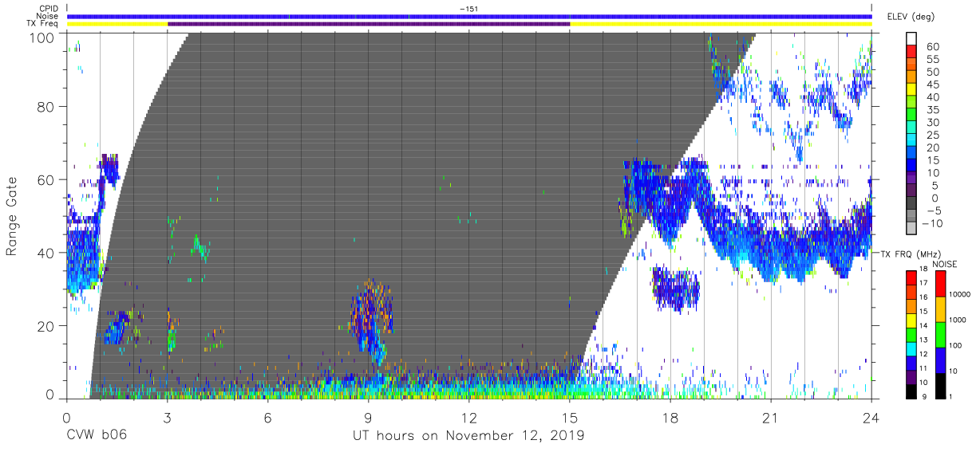Image resolution: width=980 pixels, height=452 pixels.
Task: Select the 'NOISE' legend title
Action: tap(944, 264)
